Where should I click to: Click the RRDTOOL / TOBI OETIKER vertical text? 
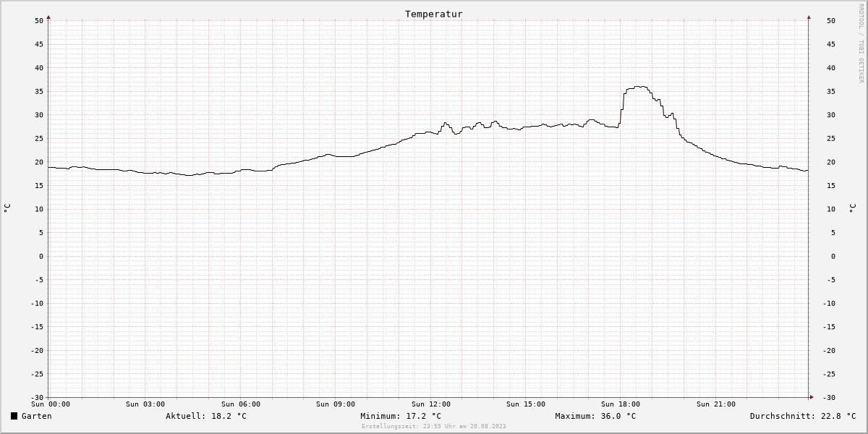pos(861,43)
